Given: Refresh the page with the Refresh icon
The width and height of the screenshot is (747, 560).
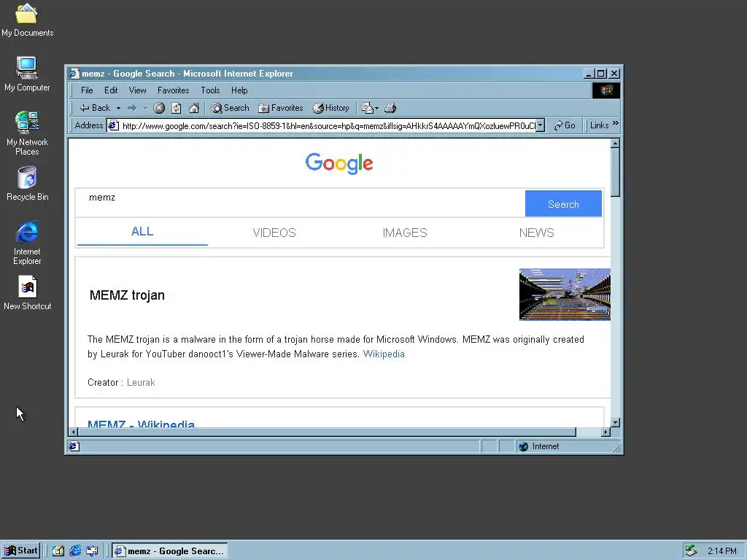Looking at the screenshot, I should click(x=177, y=108).
